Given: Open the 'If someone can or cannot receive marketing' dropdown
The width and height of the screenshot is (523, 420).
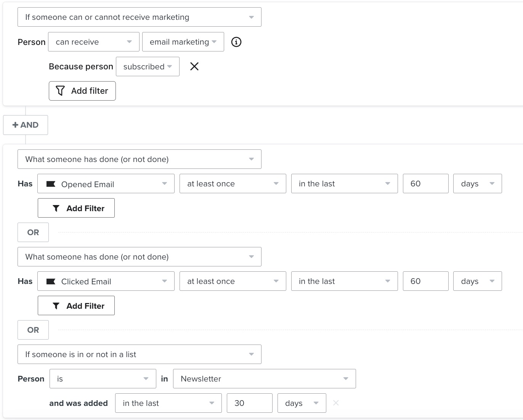Looking at the screenshot, I should pos(139,17).
